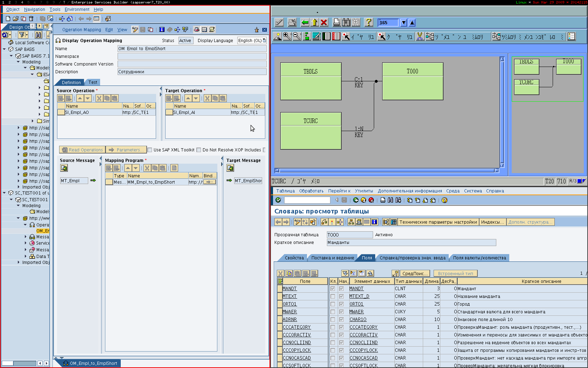588x368 pixels.
Task: Click the yellow up arrow in SAP graphics toolbar
Action: click(x=314, y=22)
